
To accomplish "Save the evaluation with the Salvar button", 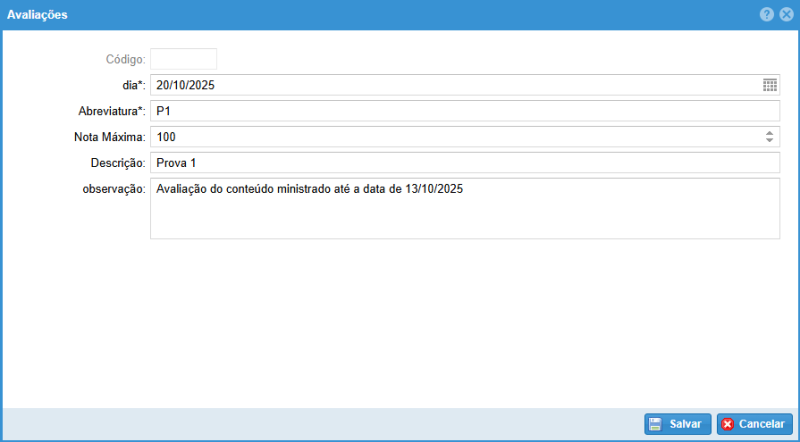I will [678, 424].
